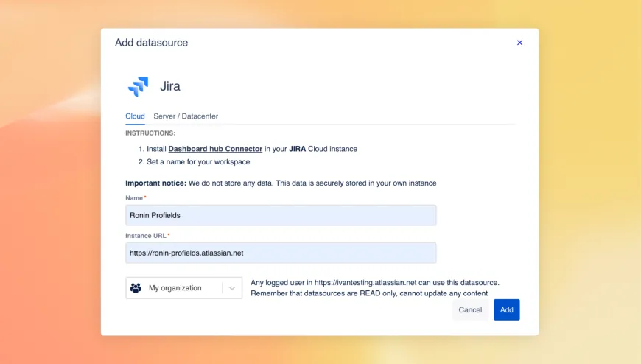Click the READ only datasources note

point(369,293)
